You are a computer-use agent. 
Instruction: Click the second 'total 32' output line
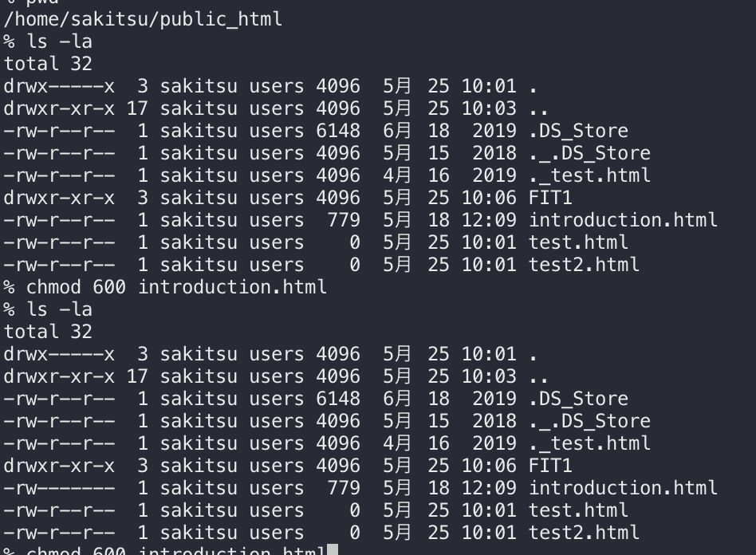point(48,331)
